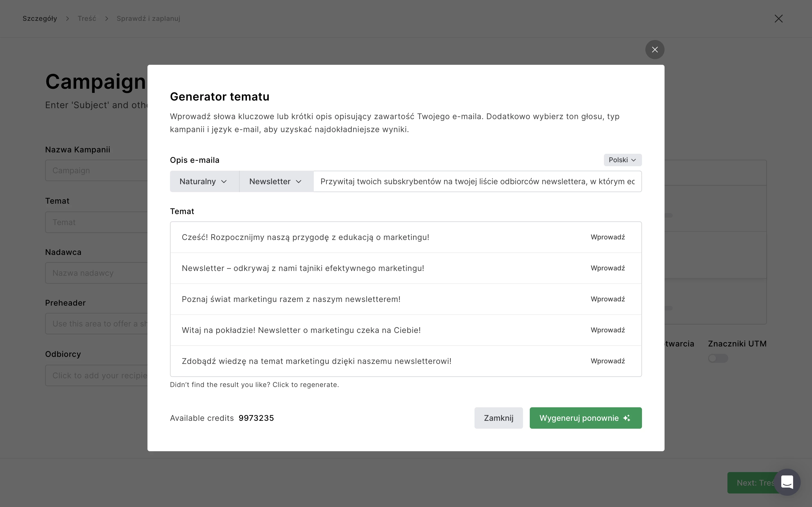Open the Polski language dropdown
The height and width of the screenshot is (507, 812).
(x=623, y=160)
